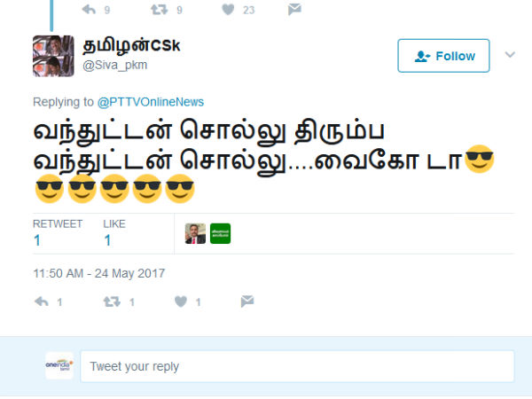This screenshot has height=399, width=532.
Task: Click the 11:50 AM - 24 May 2017 timestamp
Action: 99,273
